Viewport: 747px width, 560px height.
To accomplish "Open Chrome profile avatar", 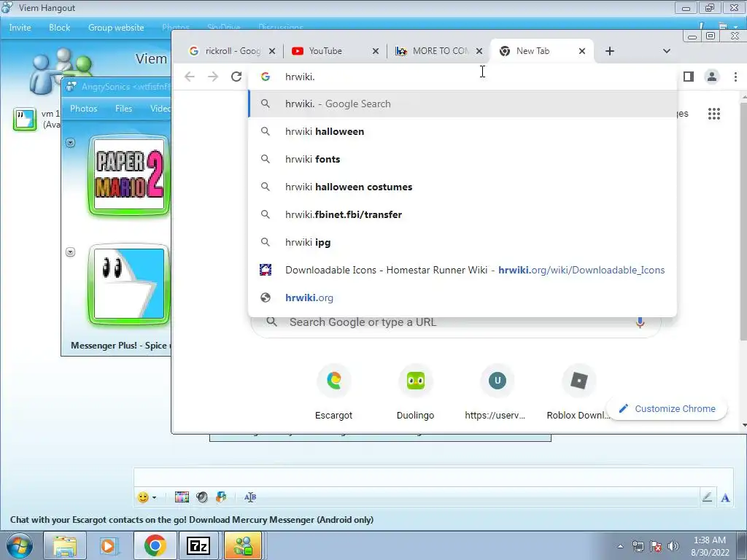I will [712, 77].
